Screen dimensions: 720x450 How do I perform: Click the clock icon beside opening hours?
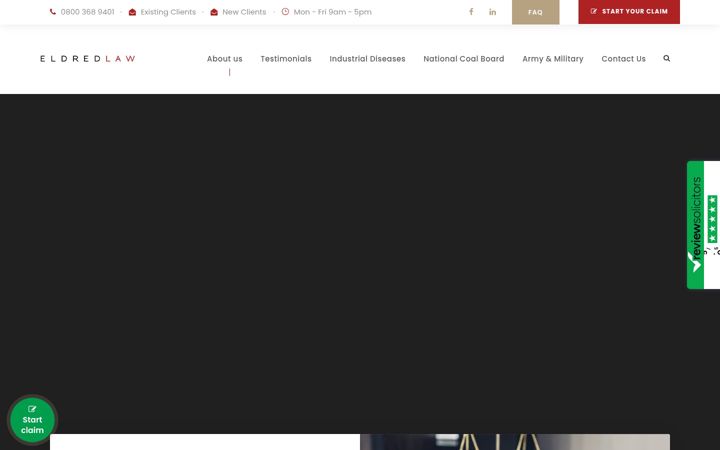click(285, 11)
